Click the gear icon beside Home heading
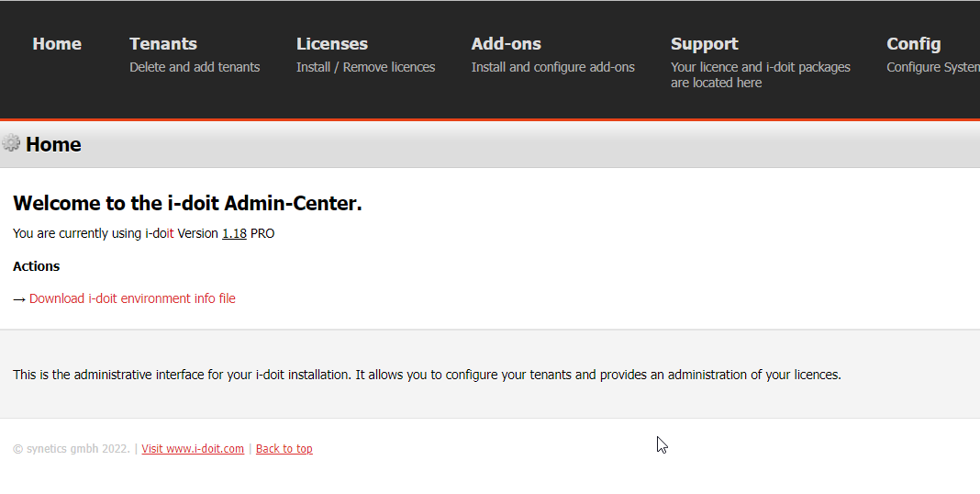Screen dimensions: 980x494 pyautogui.click(x=11, y=143)
